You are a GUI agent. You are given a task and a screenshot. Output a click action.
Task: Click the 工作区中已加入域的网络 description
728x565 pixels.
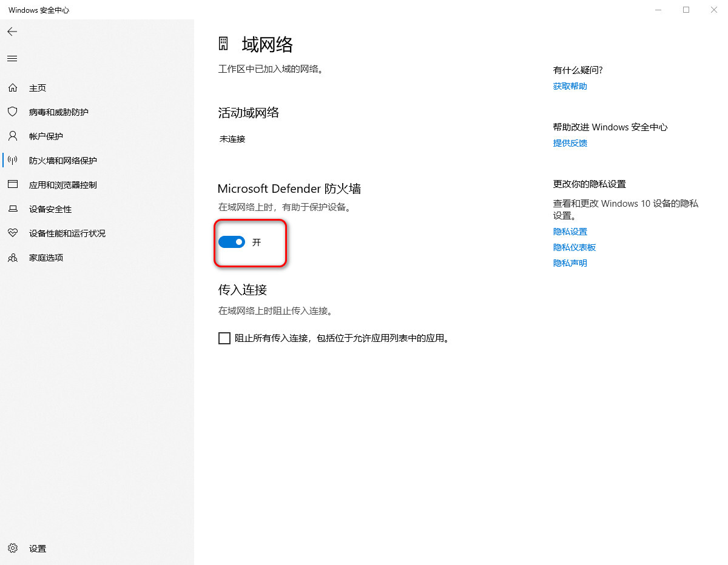(x=271, y=70)
